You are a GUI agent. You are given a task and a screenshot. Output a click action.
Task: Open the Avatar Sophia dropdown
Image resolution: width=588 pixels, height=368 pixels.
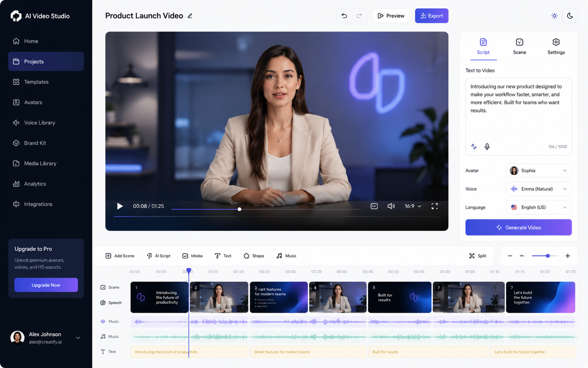click(538, 171)
